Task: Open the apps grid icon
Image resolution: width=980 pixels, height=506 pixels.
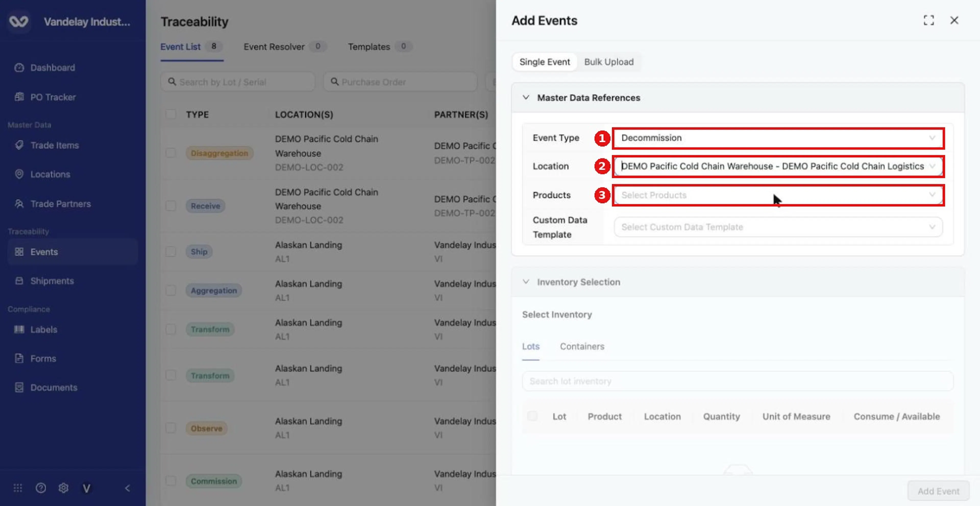Action: coord(18,488)
